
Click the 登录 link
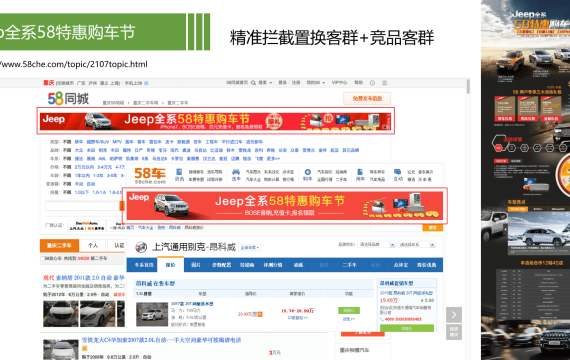point(282,83)
